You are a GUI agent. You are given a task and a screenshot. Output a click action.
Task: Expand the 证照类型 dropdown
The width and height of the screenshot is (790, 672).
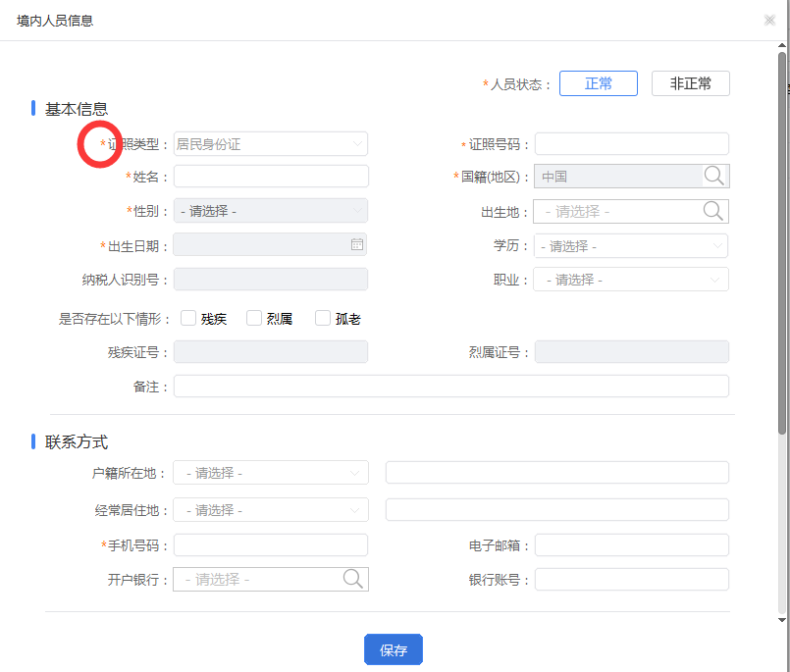(x=270, y=144)
